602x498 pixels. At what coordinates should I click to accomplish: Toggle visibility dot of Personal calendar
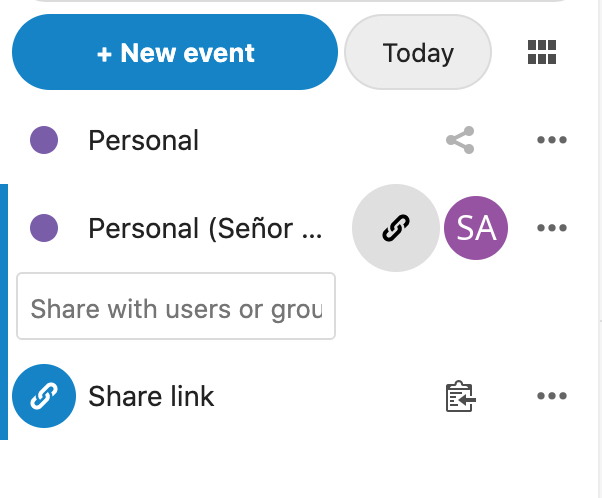point(44,141)
